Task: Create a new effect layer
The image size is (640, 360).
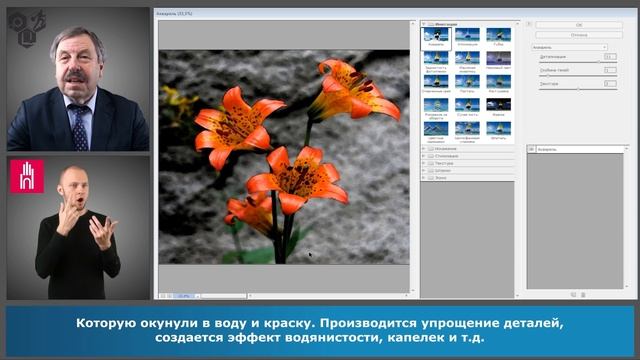Action: pyautogui.click(x=573, y=294)
